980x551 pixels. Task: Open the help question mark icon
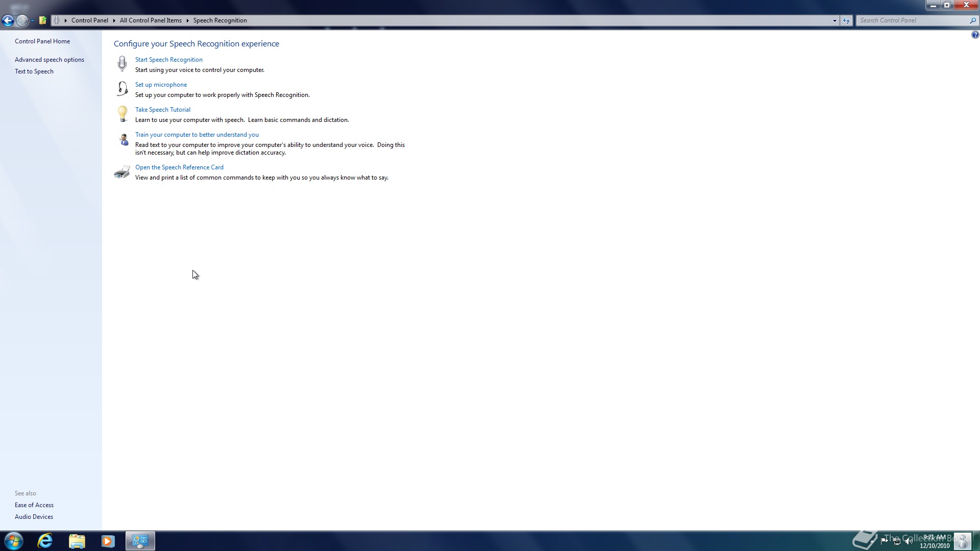click(x=975, y=35)
